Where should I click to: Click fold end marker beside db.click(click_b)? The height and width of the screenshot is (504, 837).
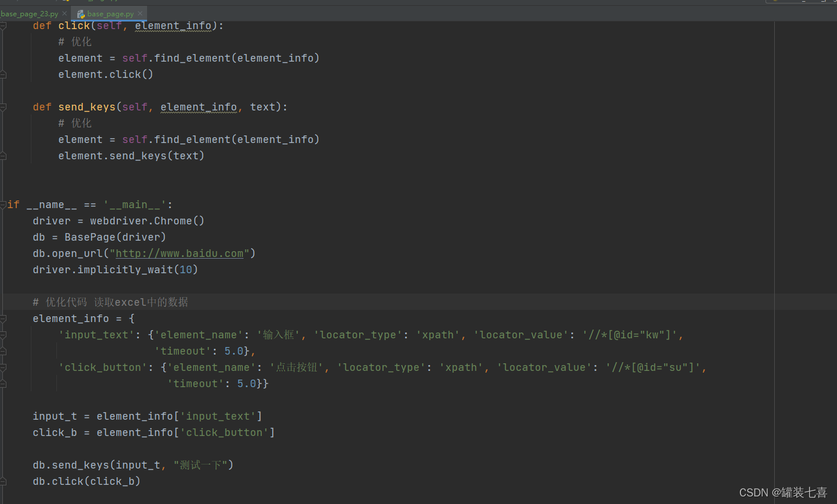pos(3,481)
